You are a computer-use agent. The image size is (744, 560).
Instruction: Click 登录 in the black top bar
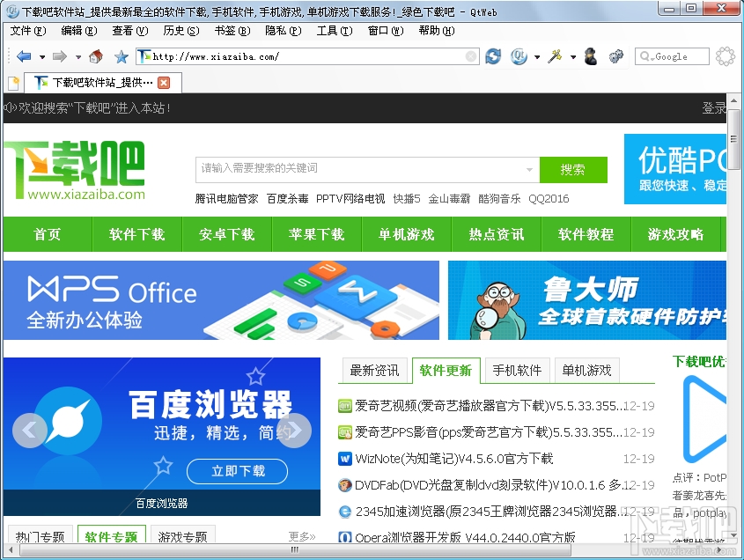(x=714, y=108)
